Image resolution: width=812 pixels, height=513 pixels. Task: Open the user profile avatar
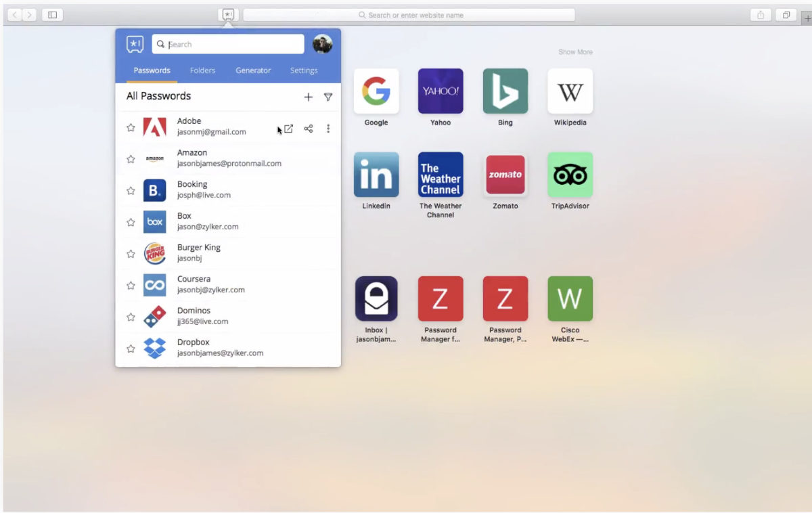click(322, 44)
